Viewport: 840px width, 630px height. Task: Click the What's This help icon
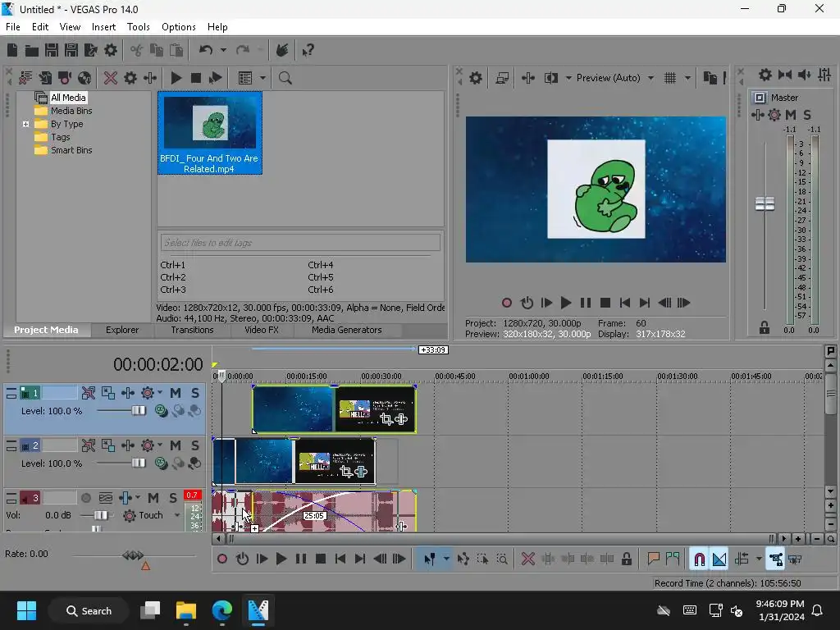(308, 50)
